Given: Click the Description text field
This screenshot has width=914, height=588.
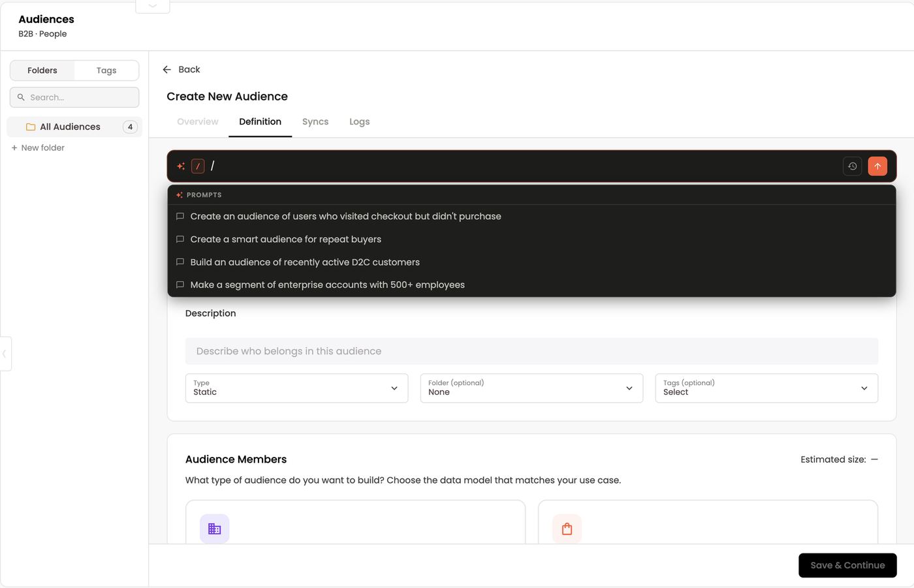Looking at the screenshot, I should point(531,351).
